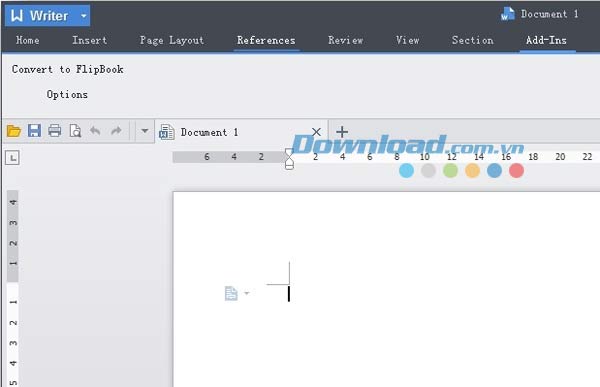Open the Home ribbon tab
The width and height of the screenshot is (600, 387).
[x=28, y=40]
